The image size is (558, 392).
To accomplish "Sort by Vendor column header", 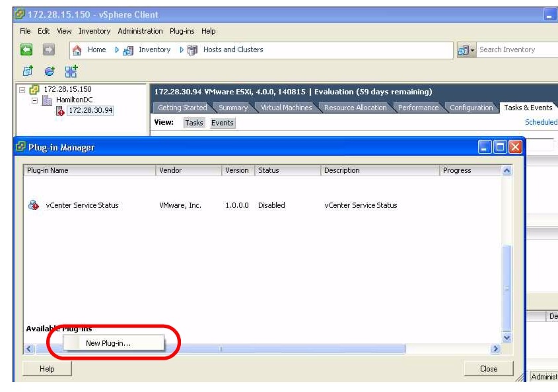I will (189, 170).
